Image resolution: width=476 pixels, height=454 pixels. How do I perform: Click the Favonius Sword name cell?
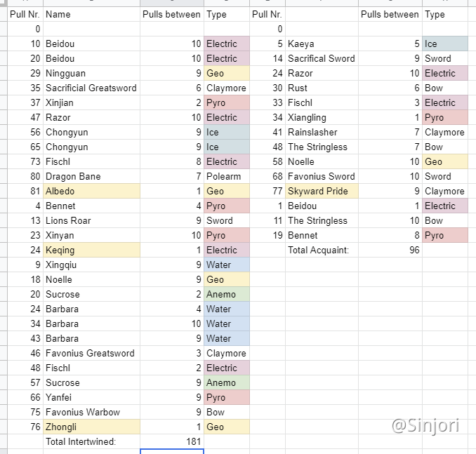point(322,176)
